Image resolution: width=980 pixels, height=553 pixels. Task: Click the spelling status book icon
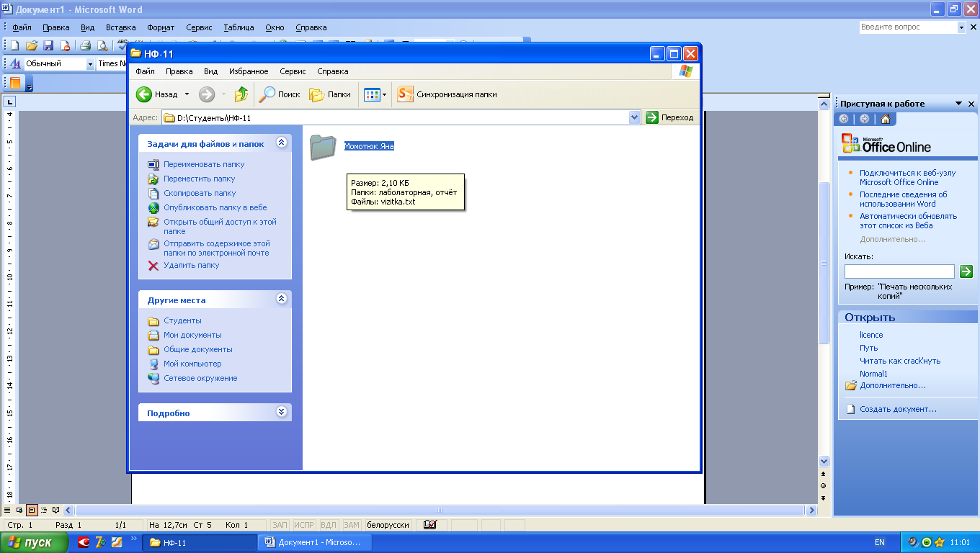point(430,525)
